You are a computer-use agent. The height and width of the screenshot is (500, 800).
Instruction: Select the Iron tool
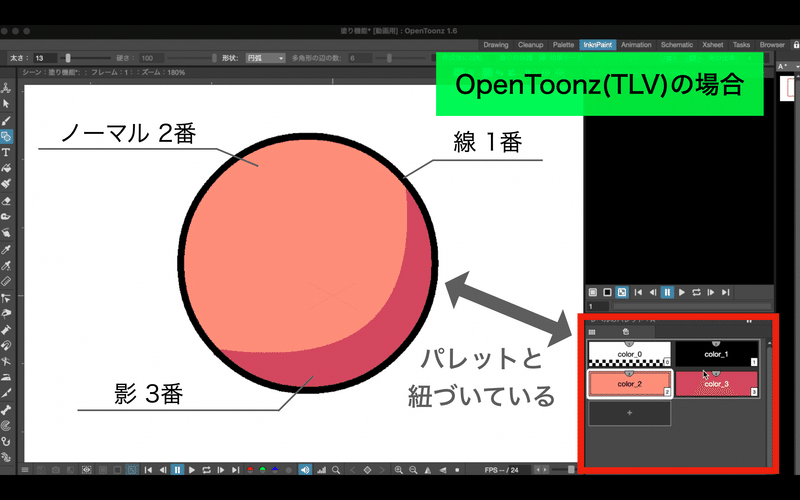(x=6, y=378)
